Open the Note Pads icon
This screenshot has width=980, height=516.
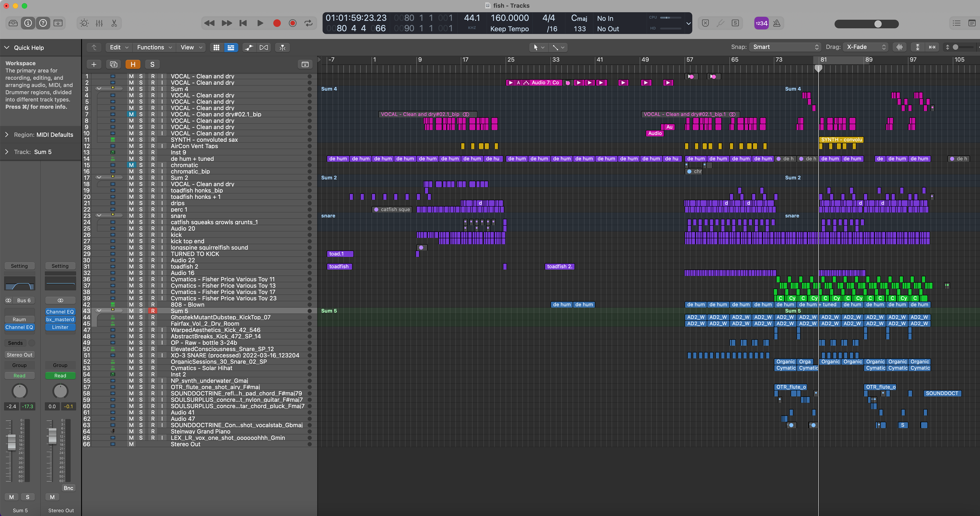pos(972,23)
